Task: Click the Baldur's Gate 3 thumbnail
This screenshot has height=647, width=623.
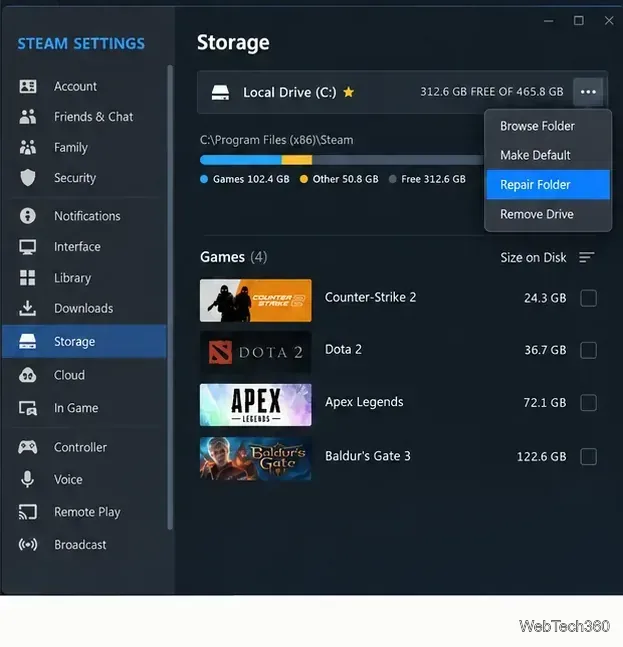Action: [x=256, y=459]
